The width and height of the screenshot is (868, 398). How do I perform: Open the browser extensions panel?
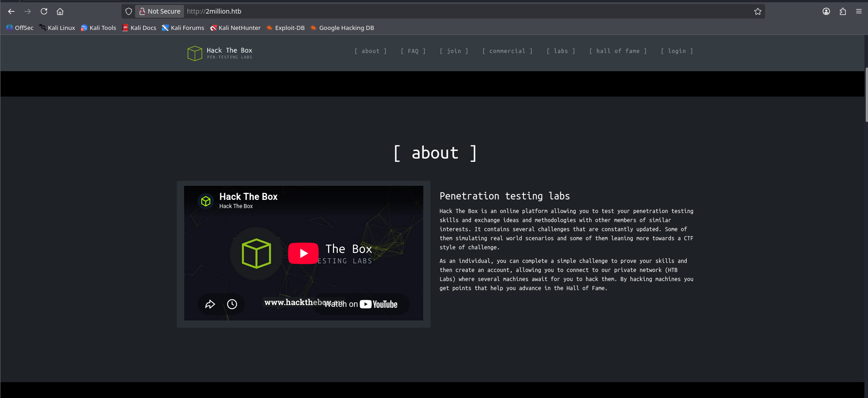(x=843, y=11)
